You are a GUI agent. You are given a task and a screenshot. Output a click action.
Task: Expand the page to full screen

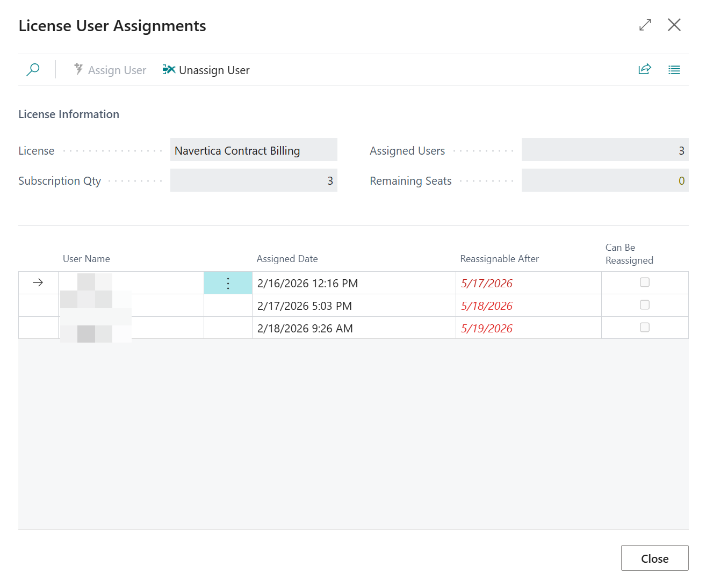[x=644, y=25]
